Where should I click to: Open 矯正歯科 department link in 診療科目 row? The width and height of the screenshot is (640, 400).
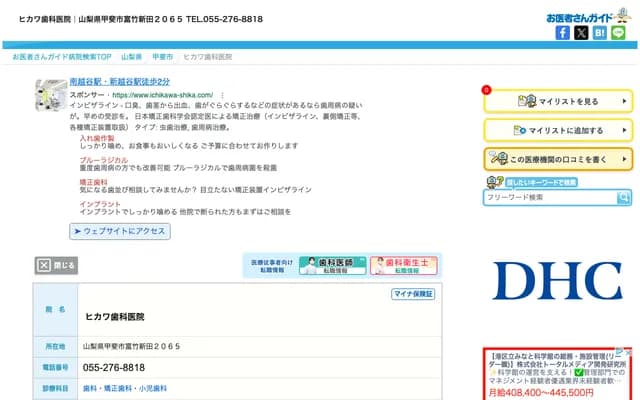(x=118, y=389)
